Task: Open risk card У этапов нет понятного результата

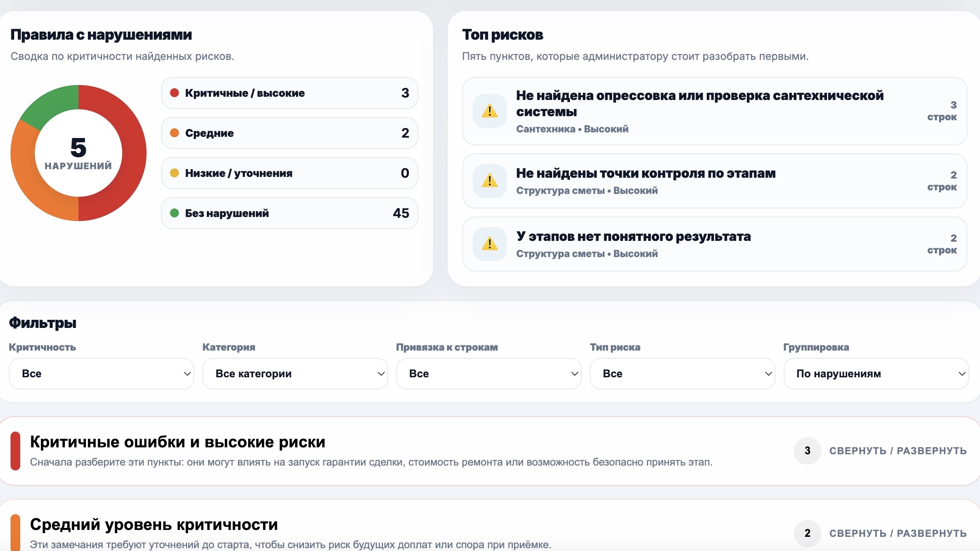Action: (714, 244)
